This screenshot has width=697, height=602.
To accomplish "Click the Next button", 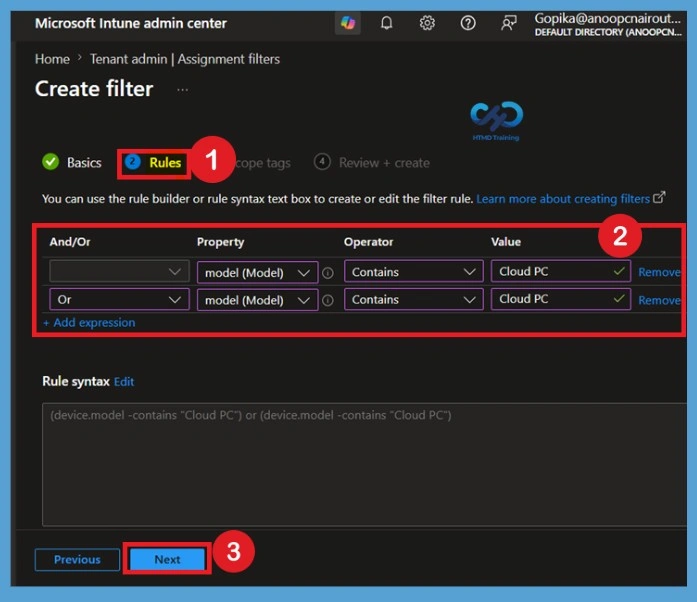I will (x=167, y=559).
